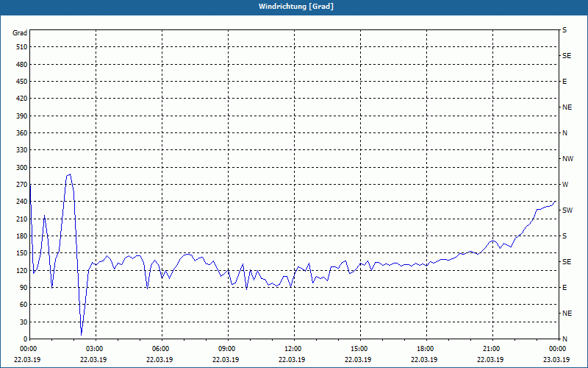Select the 06:00 time axis label
The width and height of the screenshot is (588, 368).
coord(162,349)
